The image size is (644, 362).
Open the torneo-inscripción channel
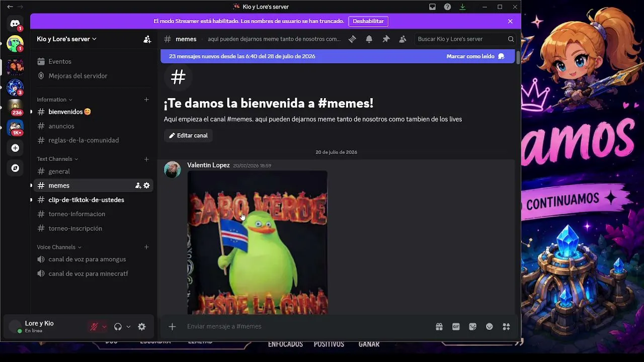(94, 228)
